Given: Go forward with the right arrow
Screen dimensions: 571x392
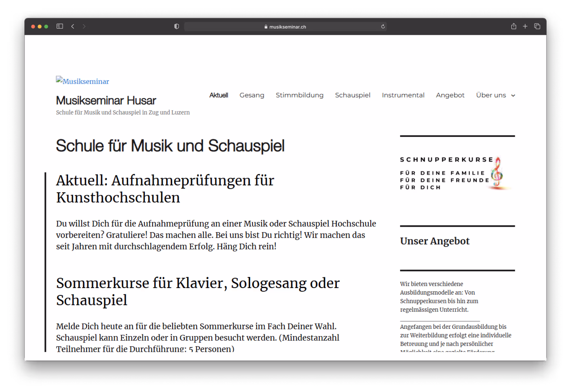Looking at the screenshot, I should click(84, 26).
